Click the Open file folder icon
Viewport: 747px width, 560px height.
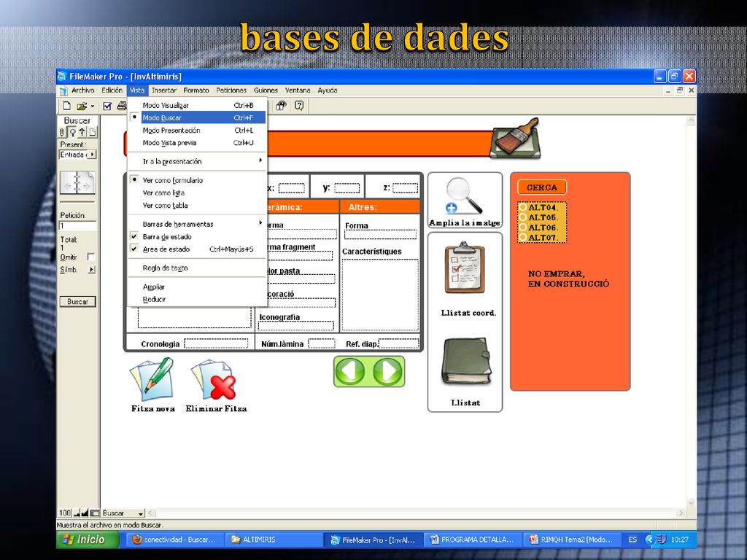tap(82, 106)
